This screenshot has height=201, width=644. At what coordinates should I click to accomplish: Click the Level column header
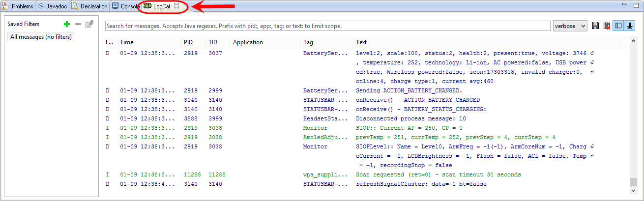pyautogui.click(x=110, y=42)
